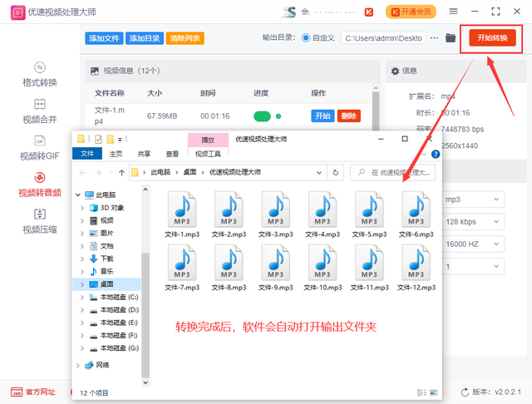This screenshot has height=404, width=532.
Task: Select the 文件-5.mp3 file icon
Action: pyautogui.click(x=369, y=209)
